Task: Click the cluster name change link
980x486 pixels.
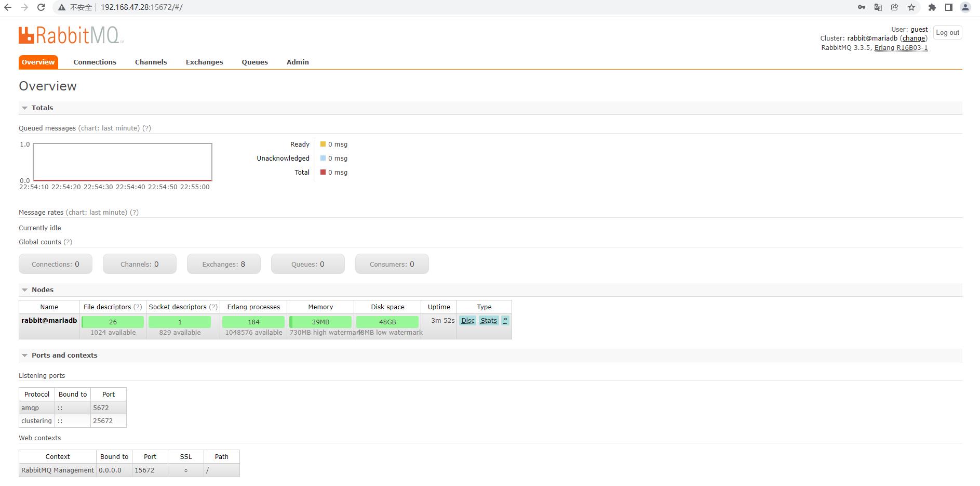Action: (x=914, y=38)
